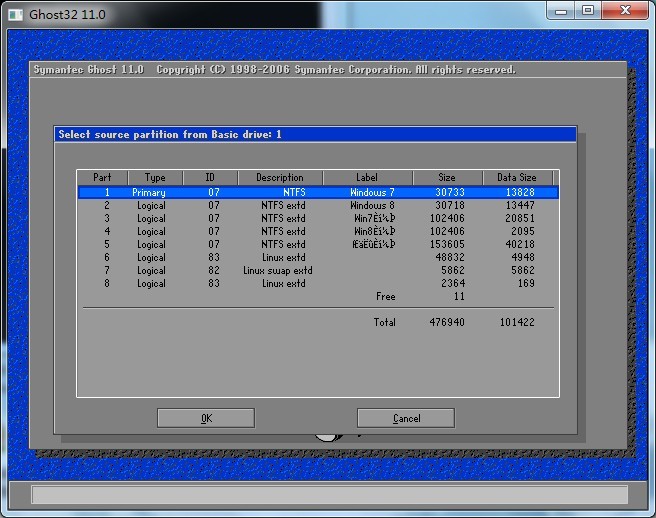
Task: Click the Label column header
Action: tap(367, 178)
